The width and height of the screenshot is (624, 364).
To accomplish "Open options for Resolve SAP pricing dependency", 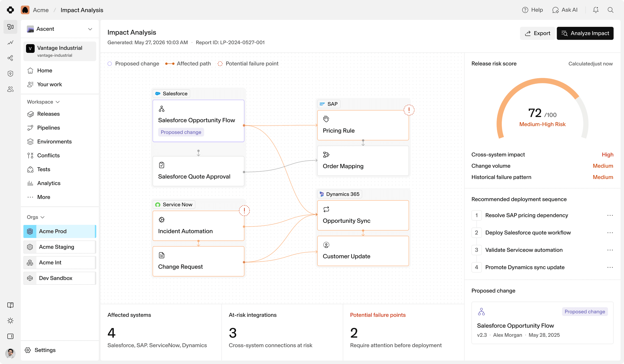I will coord(610,216).
